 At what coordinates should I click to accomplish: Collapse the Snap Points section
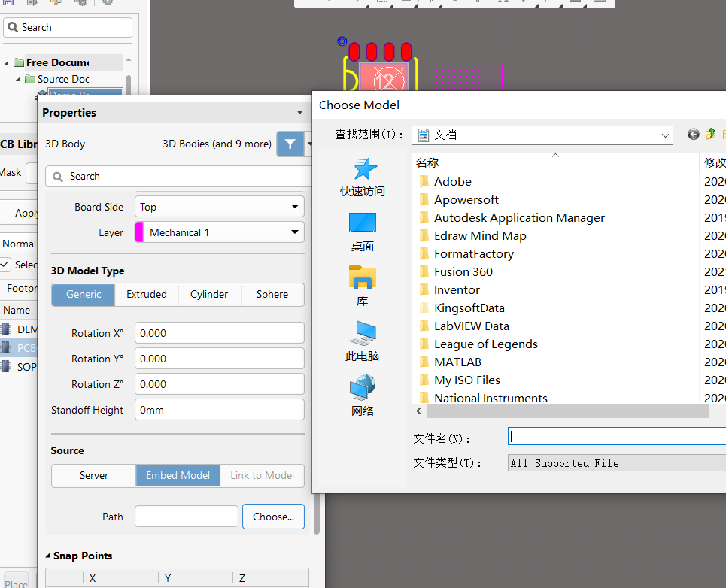pyautogui.click(x=47, y=556)
